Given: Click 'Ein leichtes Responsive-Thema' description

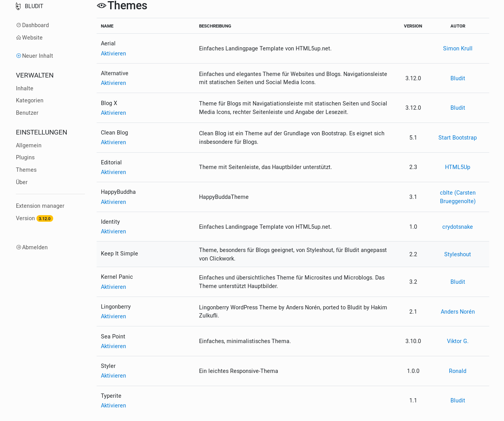Looking at the screenshot, I should [239, 371].
